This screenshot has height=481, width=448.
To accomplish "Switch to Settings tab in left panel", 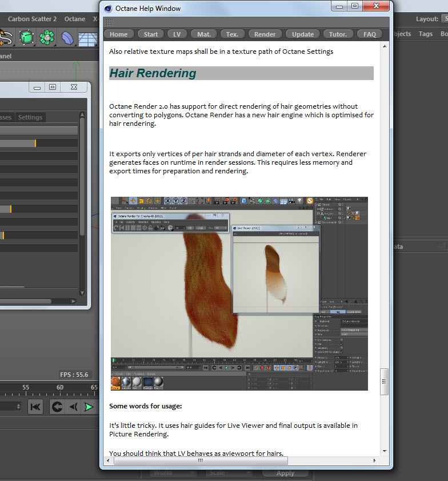I will (x=30, y=117).
